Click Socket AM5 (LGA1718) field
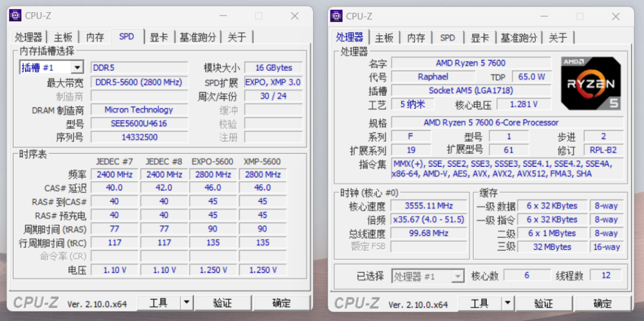 click(x=471, y=90)
